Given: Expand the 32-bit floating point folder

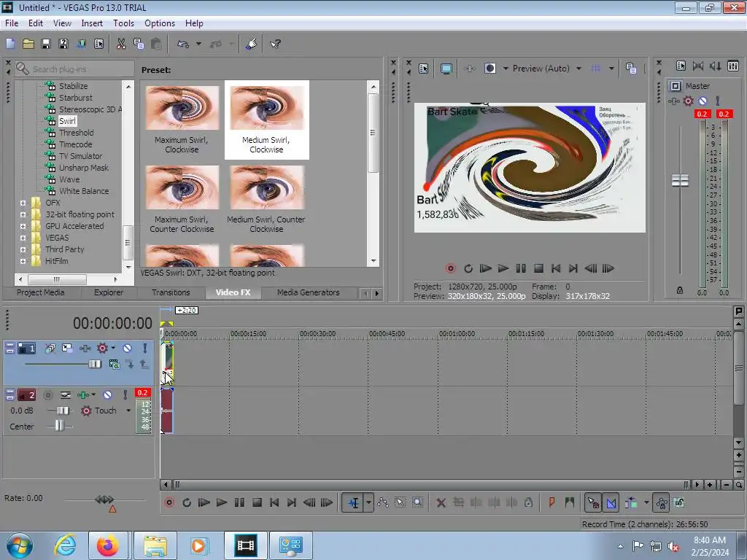Looking at the screenshot, I should (x=23, y=214).
